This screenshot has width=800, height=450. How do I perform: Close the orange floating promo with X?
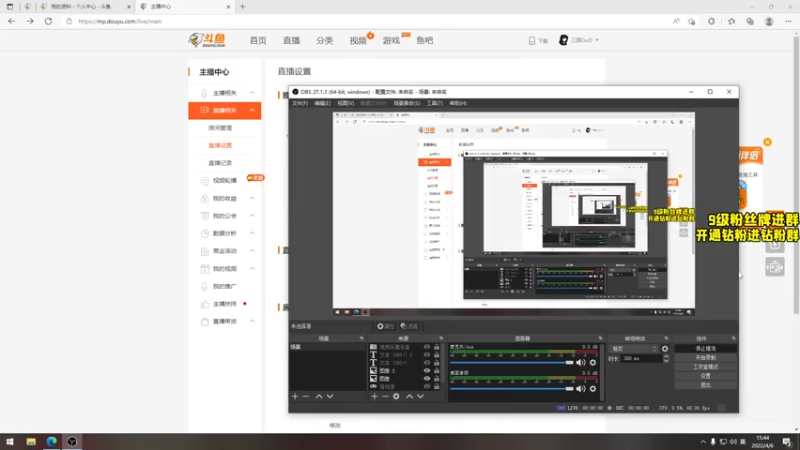point(767,142)
